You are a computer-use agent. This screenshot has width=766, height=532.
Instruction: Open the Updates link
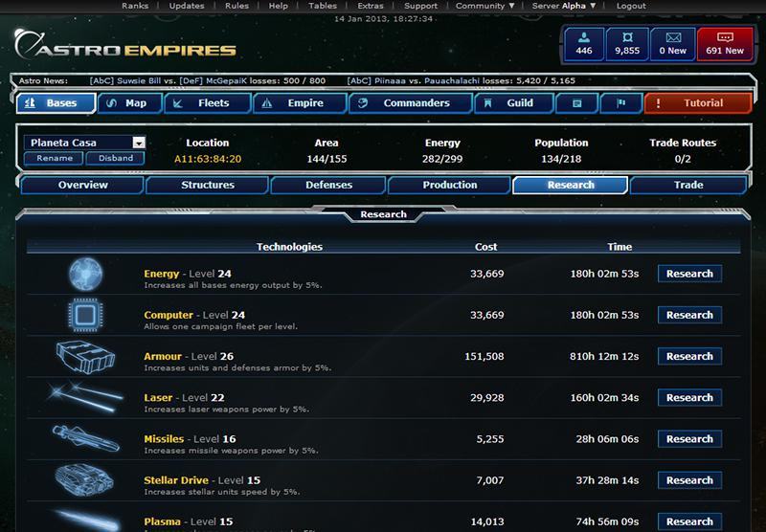[187, 6]
